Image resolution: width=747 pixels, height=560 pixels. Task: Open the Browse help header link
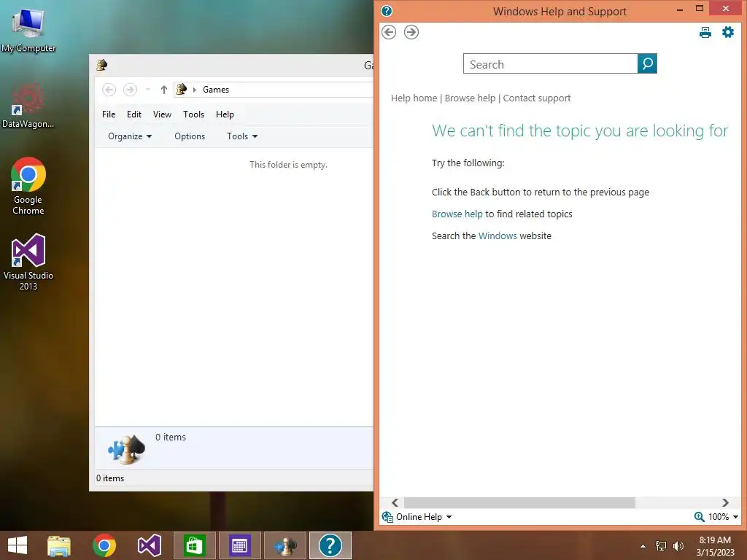(470, 98)
